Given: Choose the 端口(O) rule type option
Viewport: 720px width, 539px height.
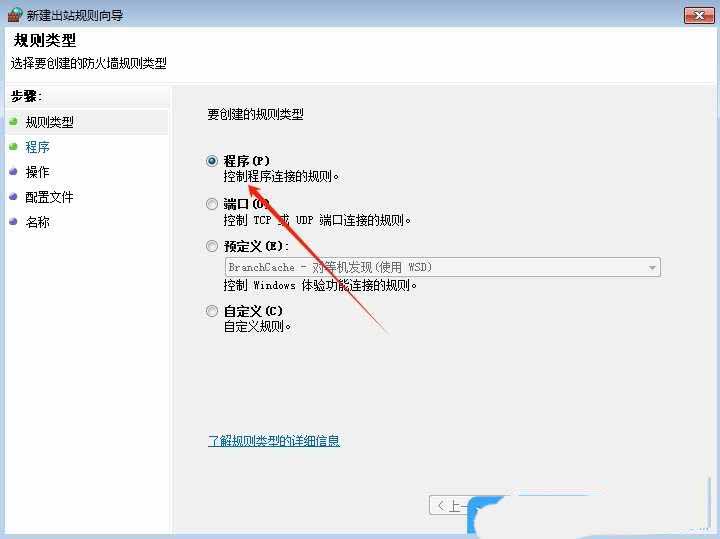Looking at the screenshot, I should 211,204.
